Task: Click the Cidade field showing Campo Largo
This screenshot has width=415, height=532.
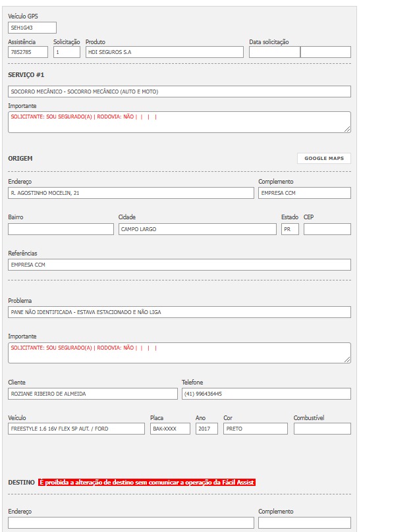Action: [197, 229]
